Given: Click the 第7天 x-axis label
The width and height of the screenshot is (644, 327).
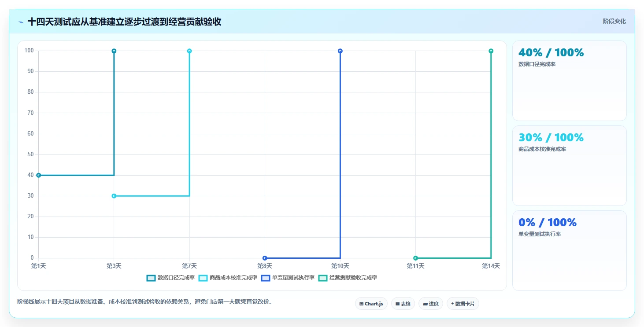Looking at the screenshot, I should pos(189,266).
